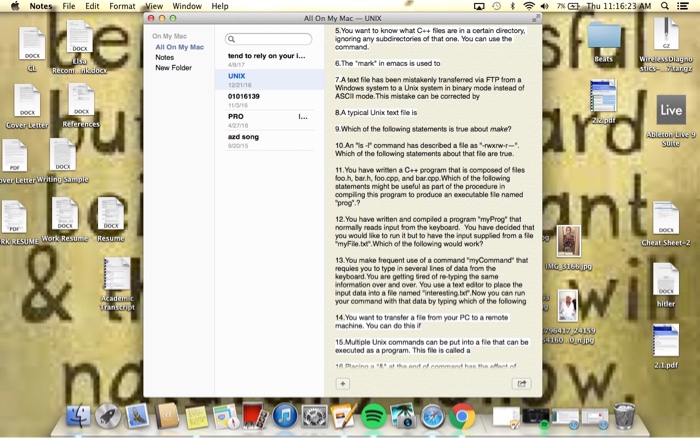Open the PRO note dated 4/27/16
The width and height of the screenshot is (700, 438).
tap(269, 120)
